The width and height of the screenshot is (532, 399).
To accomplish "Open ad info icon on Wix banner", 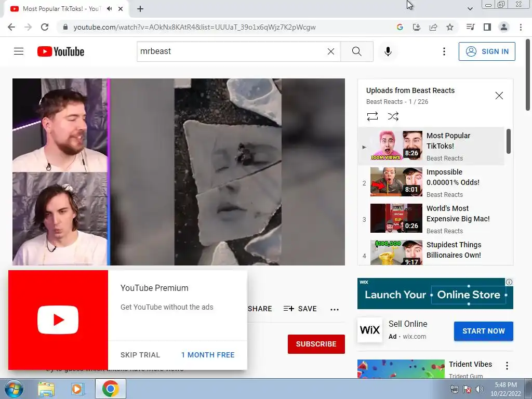I will click(509, 282).
